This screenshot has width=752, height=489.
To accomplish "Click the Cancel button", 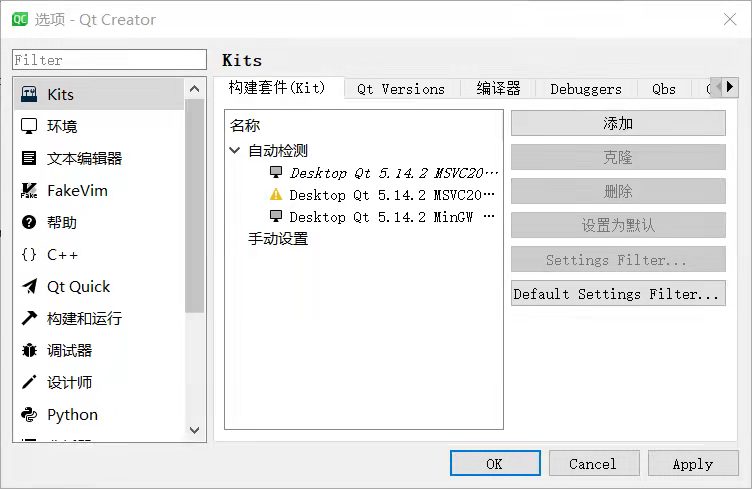I will pos(594,463).
